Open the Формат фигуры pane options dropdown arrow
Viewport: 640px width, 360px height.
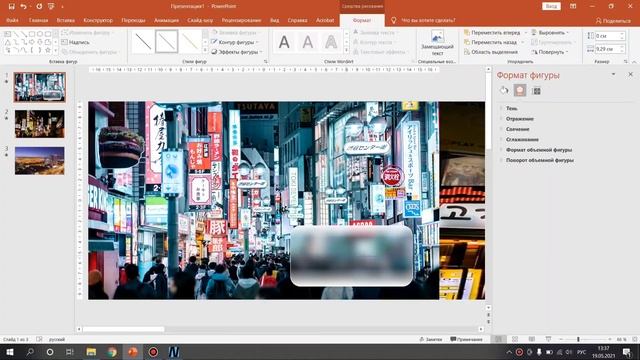point(613,74)
